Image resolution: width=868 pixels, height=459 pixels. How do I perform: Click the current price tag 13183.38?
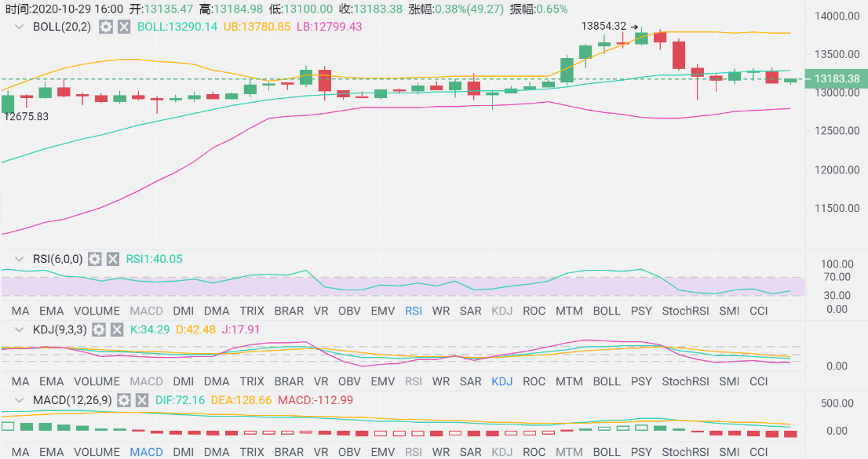click(x=837, y=78)
